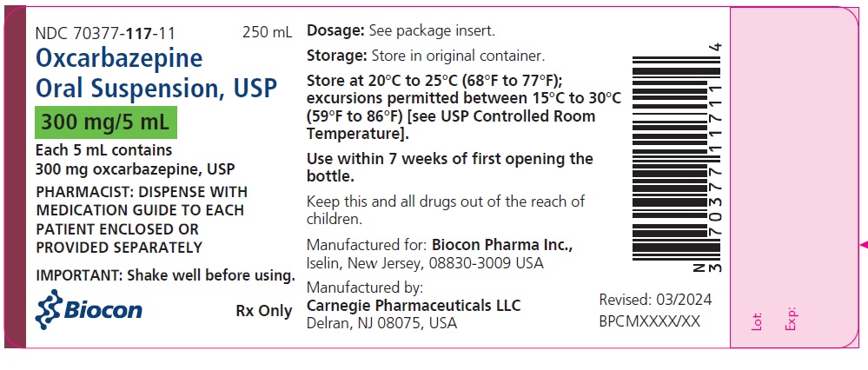Click the small pink triangle marker

point(862,245)
